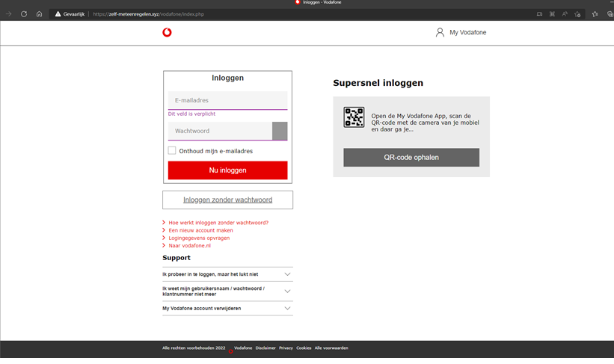This screenshot has height=364, width=614.
Task: Click the read aloud icon in address bar
Action: (565, 14)
